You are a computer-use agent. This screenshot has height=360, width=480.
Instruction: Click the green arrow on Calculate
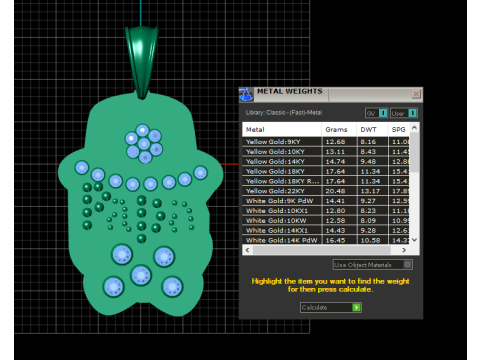[356, 307]
